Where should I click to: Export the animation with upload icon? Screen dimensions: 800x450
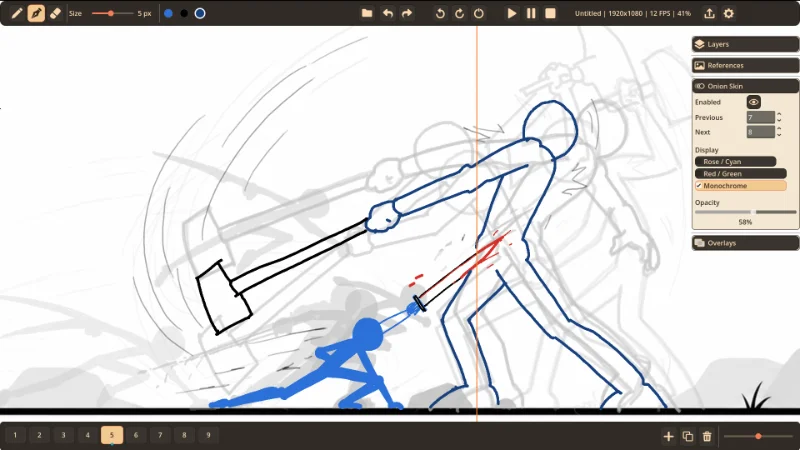(x=709, y=13)
